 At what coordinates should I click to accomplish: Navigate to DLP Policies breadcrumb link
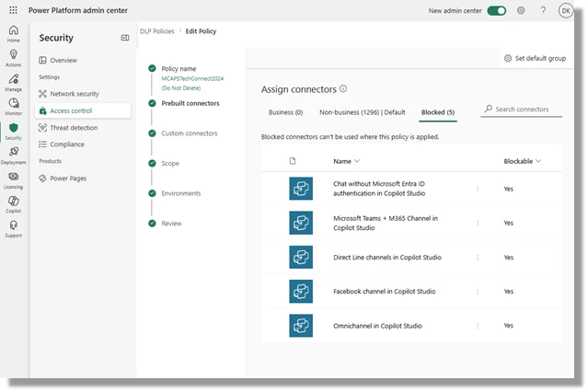click(157, 32)
